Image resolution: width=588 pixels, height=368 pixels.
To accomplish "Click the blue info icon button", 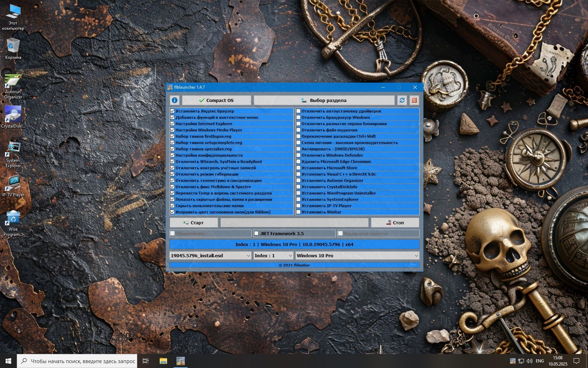I will pos(175,100).
